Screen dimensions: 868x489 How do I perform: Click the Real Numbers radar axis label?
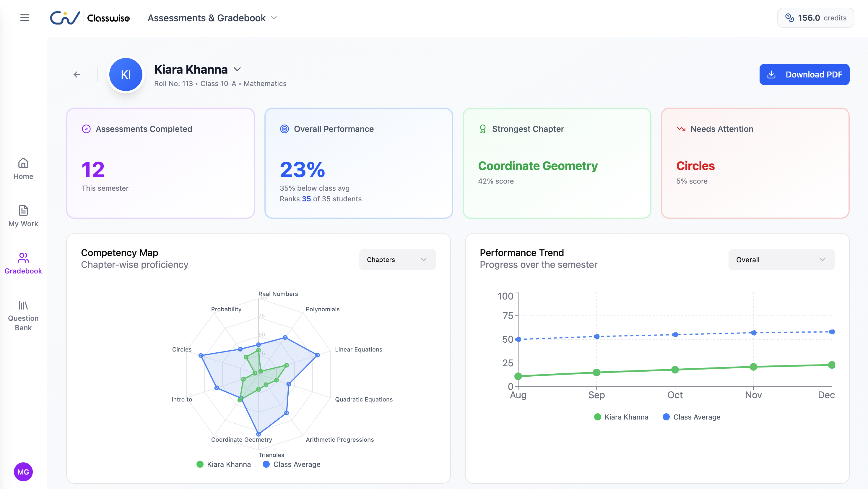coord(278,294)
